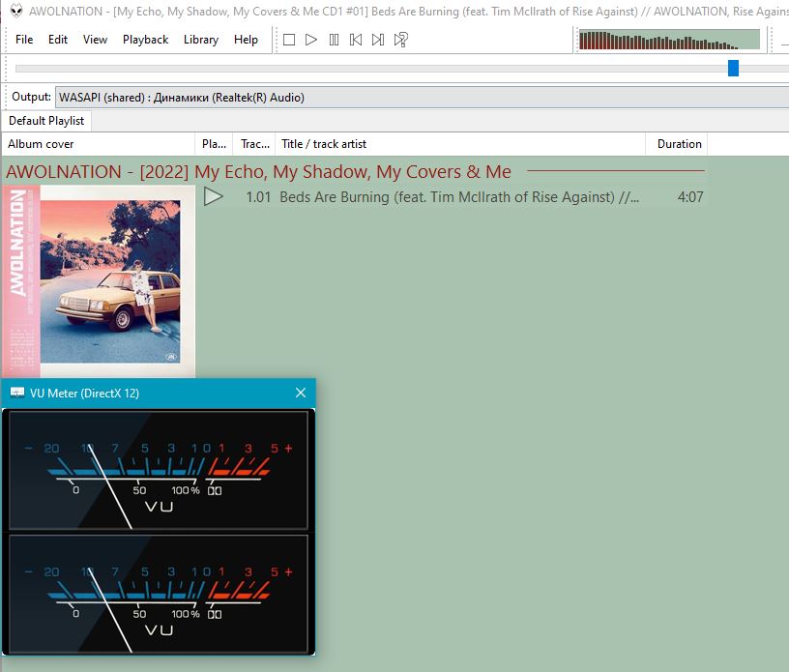Sort by Album cover column header
The height and width of the screenshot is (672, 789).
(99, 144)
